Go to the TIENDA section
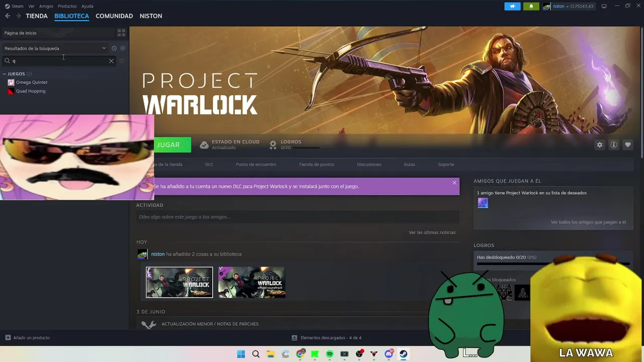This screenshot has width=644, height=362. click(37, 16)
